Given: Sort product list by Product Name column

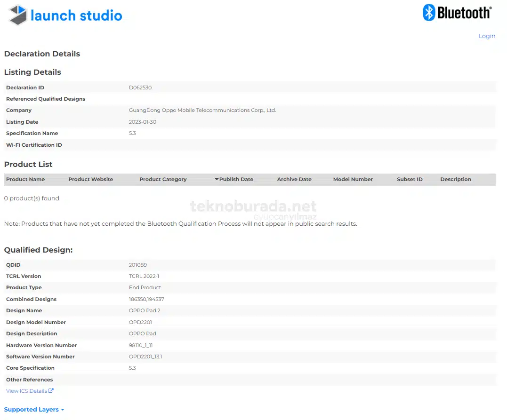Looking at the screenshot, I should click(x=25, y=179).
